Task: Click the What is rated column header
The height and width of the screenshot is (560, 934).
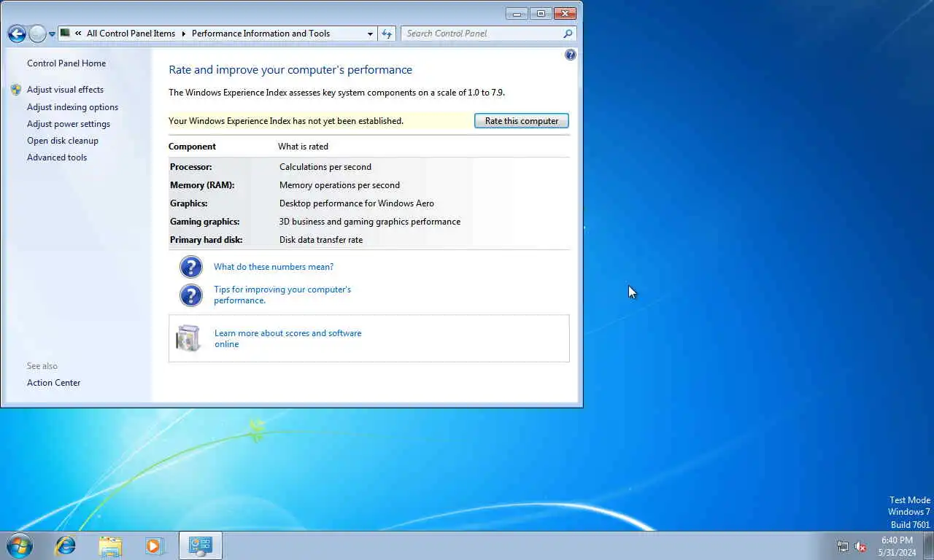Action: tap(303, 147)
